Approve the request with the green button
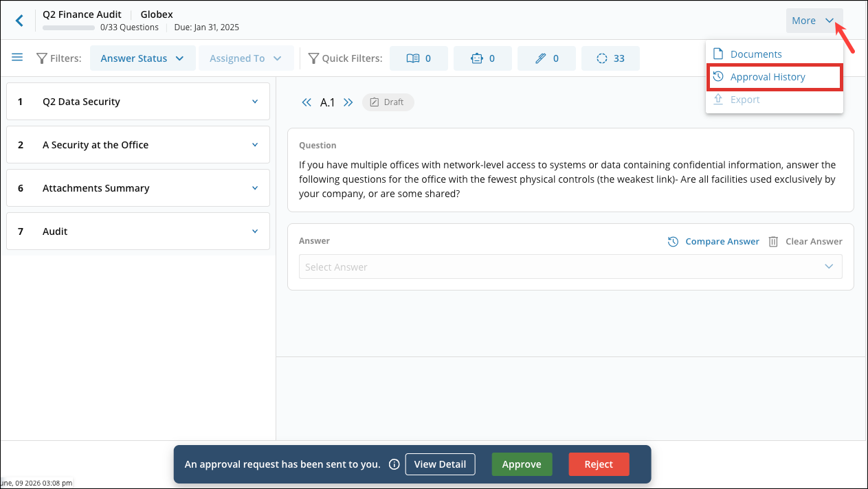Screen dimensions: 868x489 pyautogui.click(x=522, y=464)
